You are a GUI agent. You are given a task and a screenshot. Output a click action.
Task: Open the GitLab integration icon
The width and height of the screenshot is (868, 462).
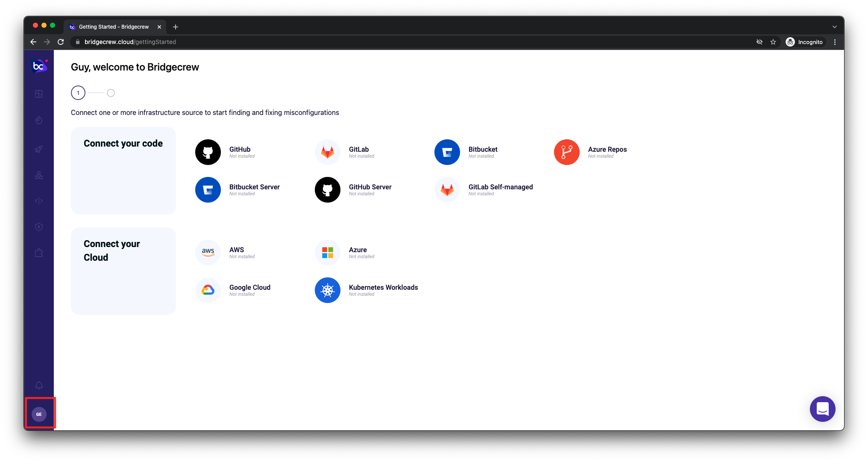coord(327,152)
